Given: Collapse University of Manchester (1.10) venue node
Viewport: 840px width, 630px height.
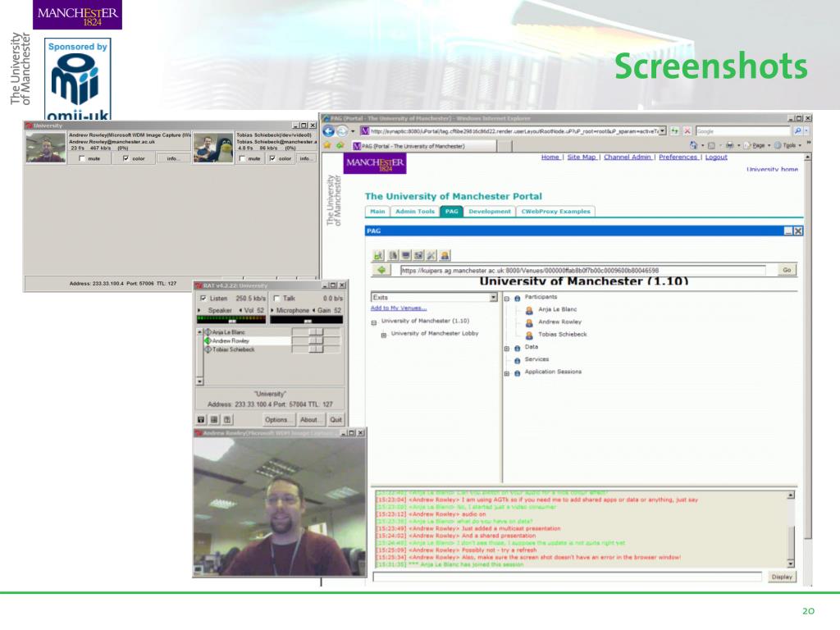Looking at the screenshot, I should tap(374, 322).
